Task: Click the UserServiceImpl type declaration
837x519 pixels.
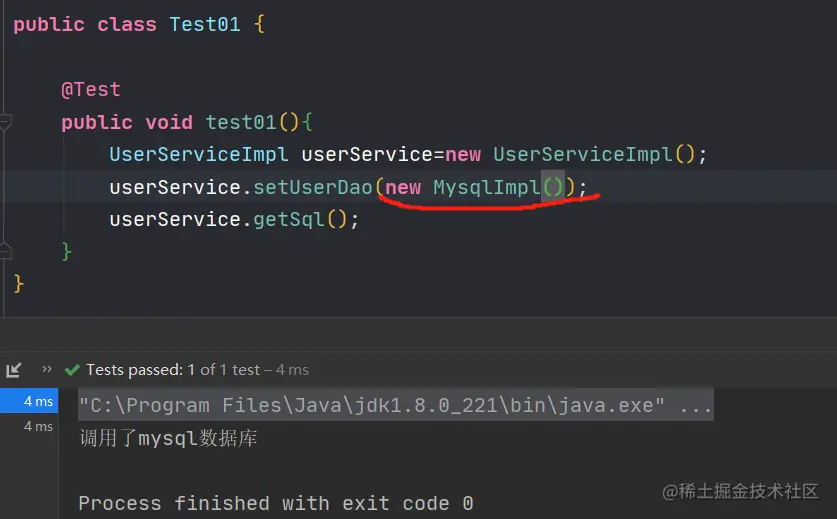Action: coord(198,154)
